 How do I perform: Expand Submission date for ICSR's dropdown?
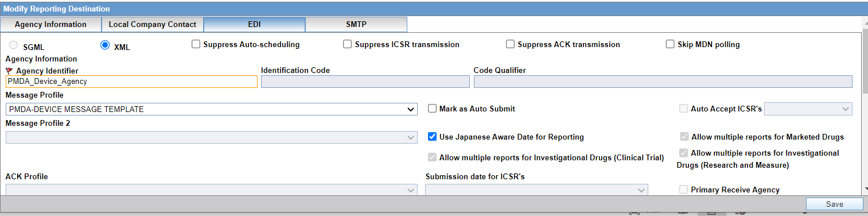coord(536,190)
